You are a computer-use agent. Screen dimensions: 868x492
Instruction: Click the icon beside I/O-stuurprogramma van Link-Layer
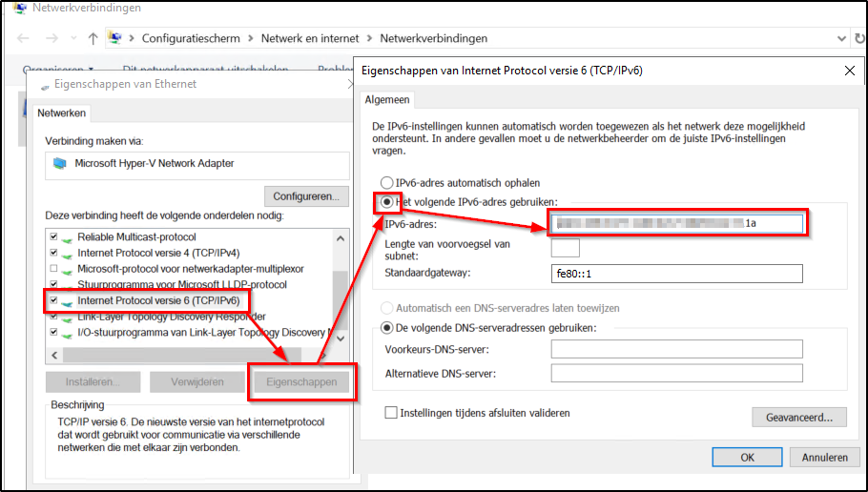pos(67,335)
